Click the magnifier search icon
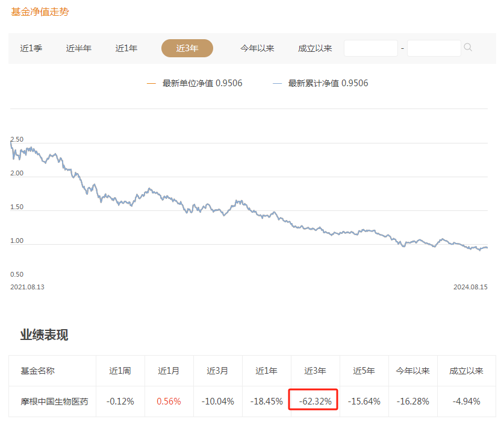Screen dimensions: 504x428 coord(468,48)
